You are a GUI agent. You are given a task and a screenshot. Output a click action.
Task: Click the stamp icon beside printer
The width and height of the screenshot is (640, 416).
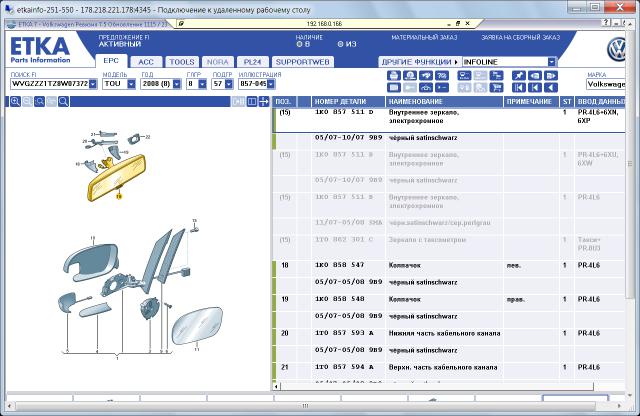(410, 76)
